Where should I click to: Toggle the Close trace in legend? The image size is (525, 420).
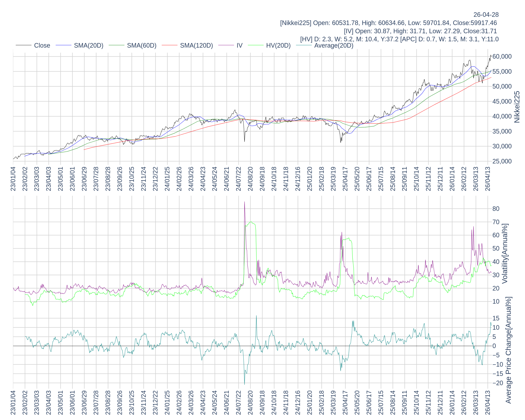[x=42, y=46]
